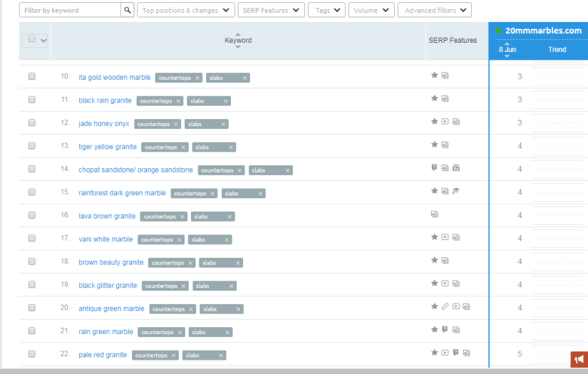Remove slabs tag from vani white marble

pos(227,240)
